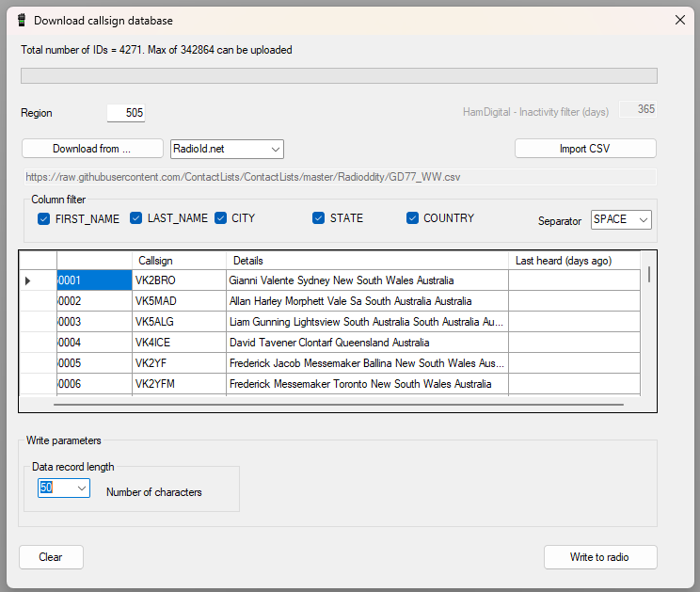Click the row header of VK5MAD row
The width and height of the screenshot is (700, 592).
pos(39,301)
